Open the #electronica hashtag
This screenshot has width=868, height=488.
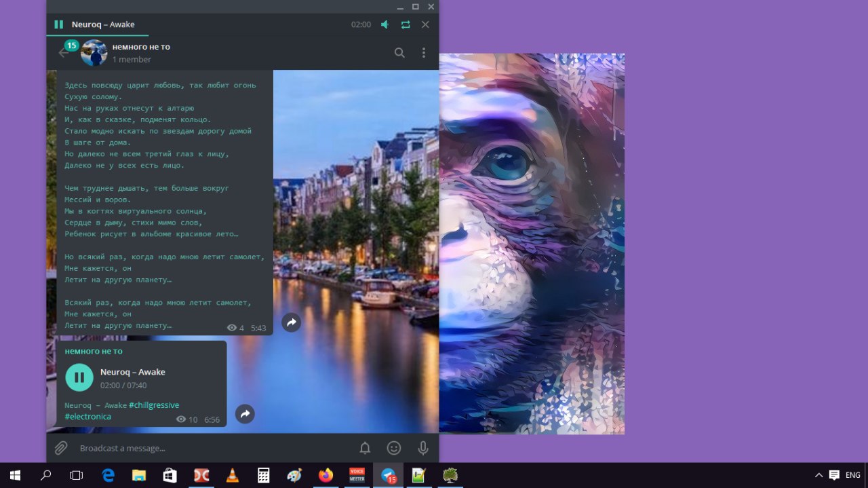tap(87, 417)
